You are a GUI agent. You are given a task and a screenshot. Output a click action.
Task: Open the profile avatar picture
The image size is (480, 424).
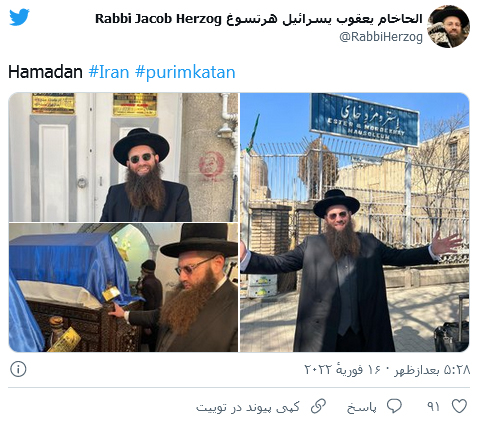point(448,27)
